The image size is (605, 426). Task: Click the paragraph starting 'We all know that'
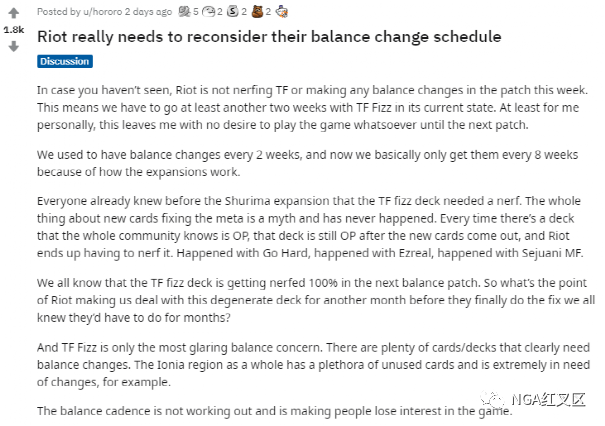pyautogui.click(x=316, y=300)
